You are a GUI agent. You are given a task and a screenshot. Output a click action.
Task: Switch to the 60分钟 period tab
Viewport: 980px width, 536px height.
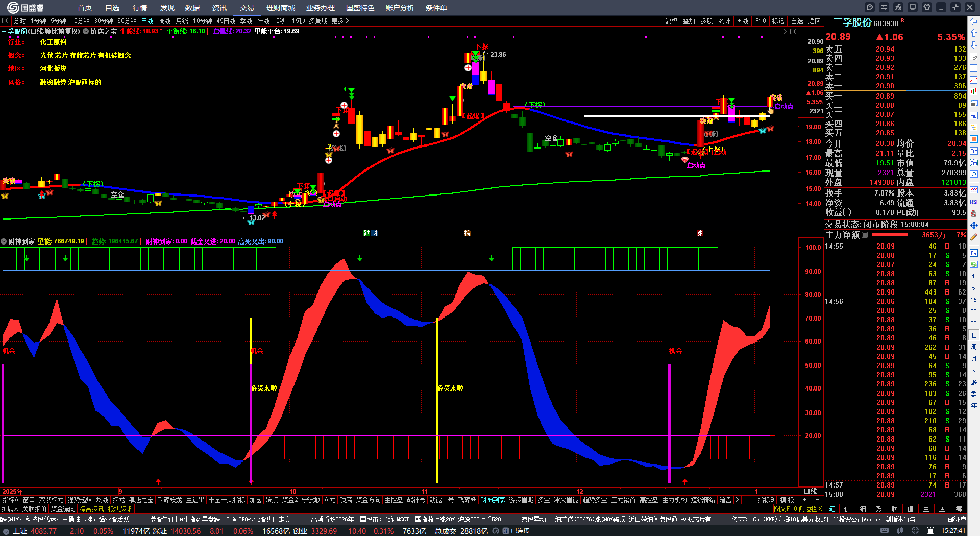[127, 21]
